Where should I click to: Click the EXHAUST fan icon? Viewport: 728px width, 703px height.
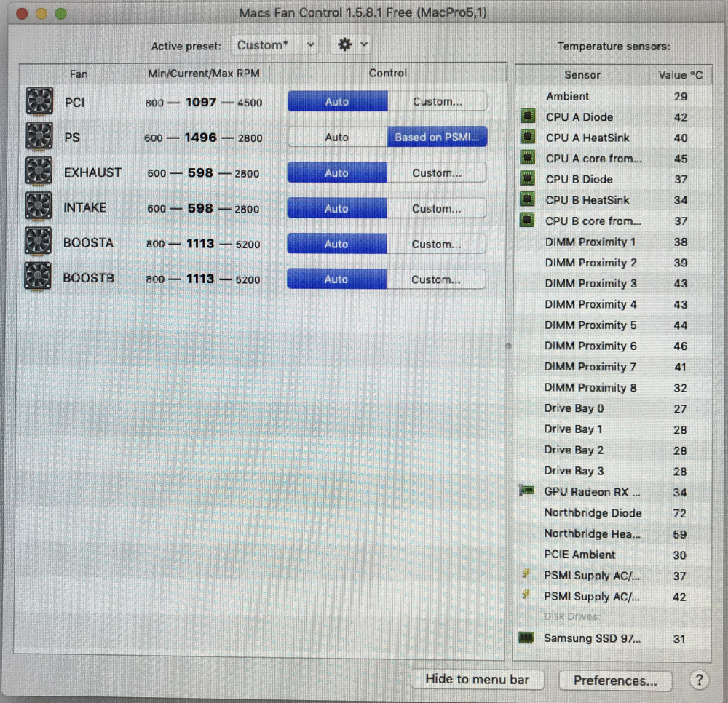point(39,171)
